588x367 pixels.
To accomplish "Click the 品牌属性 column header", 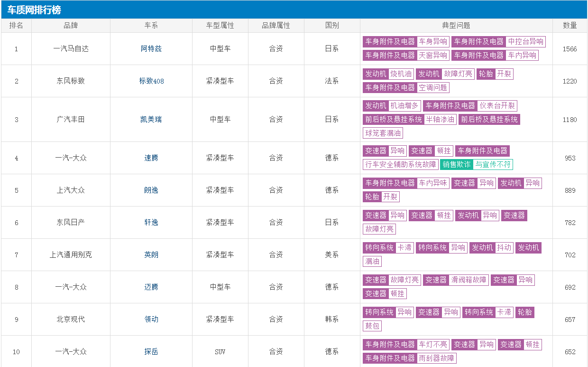I will [276, 26].
